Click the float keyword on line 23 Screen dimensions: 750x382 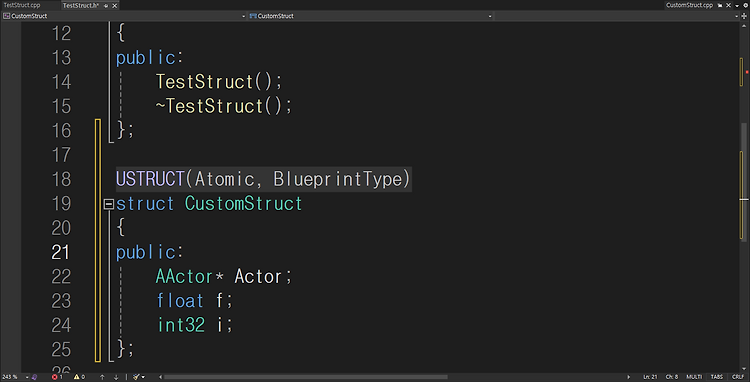[x=180, y=301]
